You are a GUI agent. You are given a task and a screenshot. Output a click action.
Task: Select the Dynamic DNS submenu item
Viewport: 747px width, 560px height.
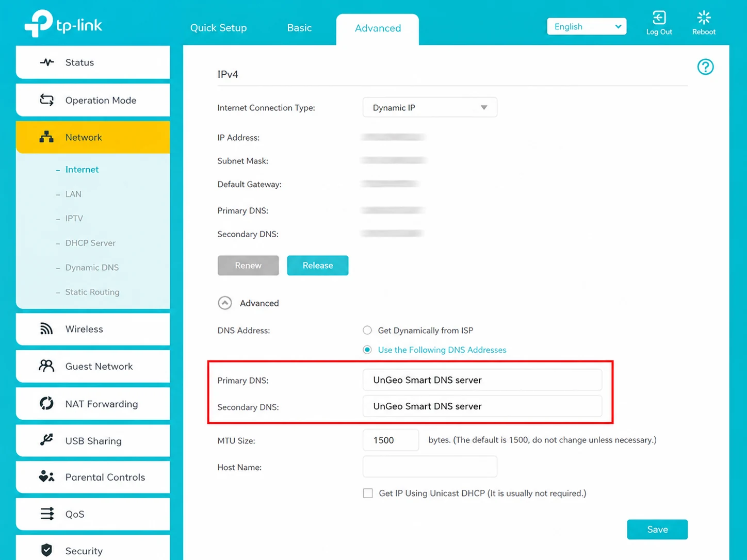92,268
